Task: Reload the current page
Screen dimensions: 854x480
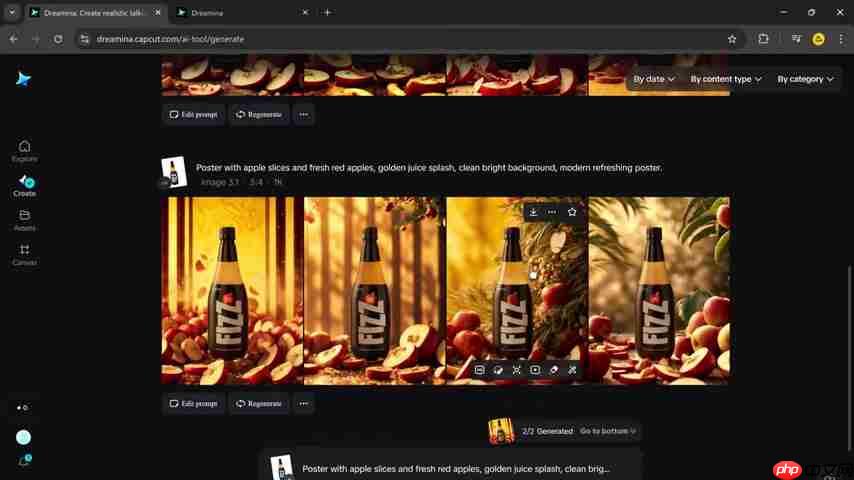Action: click(x=58, y=39)
